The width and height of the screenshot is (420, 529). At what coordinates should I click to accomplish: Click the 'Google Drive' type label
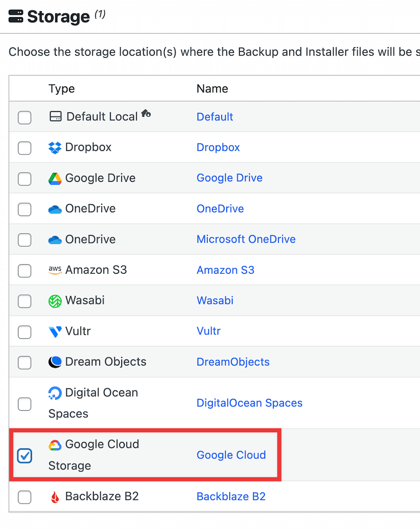(100, 178)
